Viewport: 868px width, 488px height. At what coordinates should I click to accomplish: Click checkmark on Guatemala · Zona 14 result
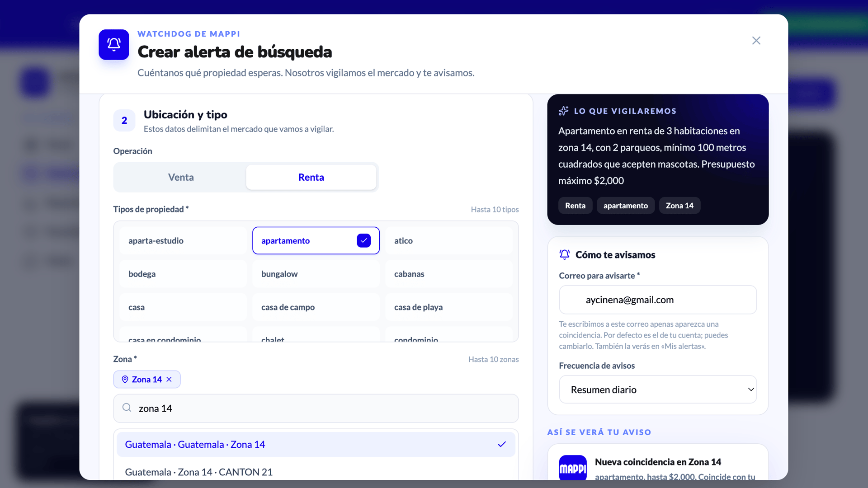(501, 445)
